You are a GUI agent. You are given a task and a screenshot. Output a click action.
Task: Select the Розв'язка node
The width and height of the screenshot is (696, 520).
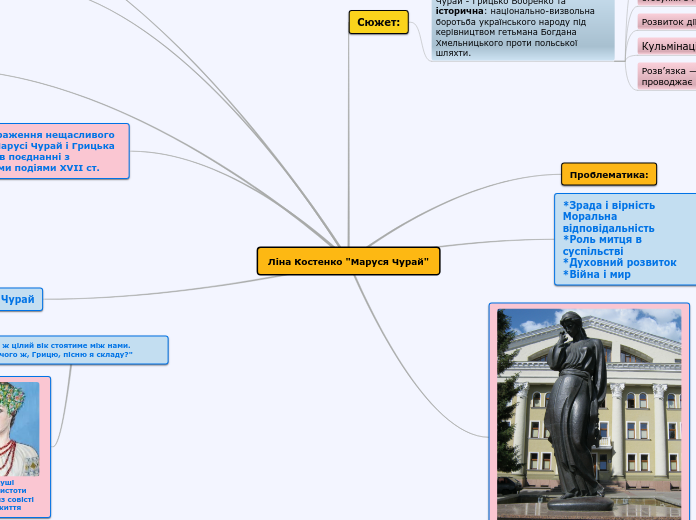[667, 76]
